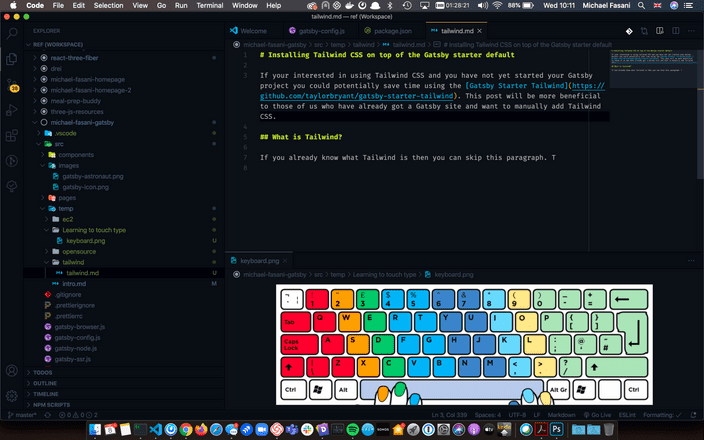Split the tailwind.md editor right
This screenshot has height=440, width=704.
[675, 31]
